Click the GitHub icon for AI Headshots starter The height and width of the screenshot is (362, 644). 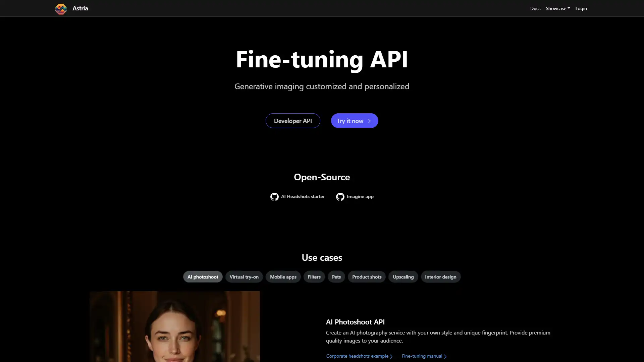pyautogui.click(x=274, y=196)
